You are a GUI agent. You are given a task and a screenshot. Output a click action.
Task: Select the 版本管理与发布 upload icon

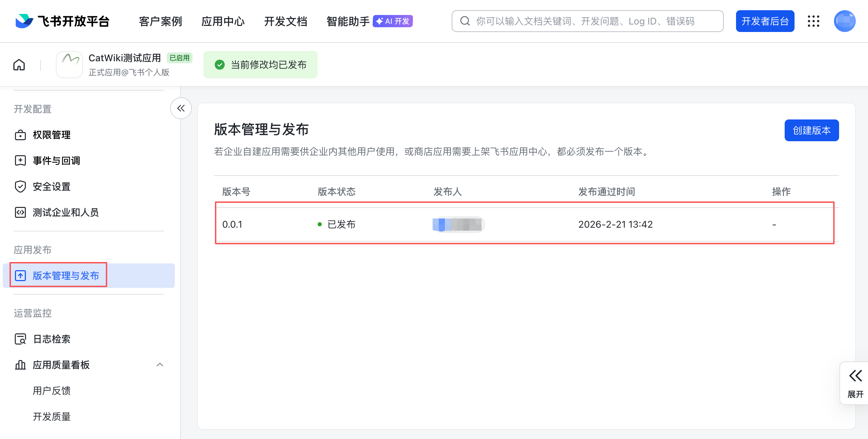click(x=20, y=275)
